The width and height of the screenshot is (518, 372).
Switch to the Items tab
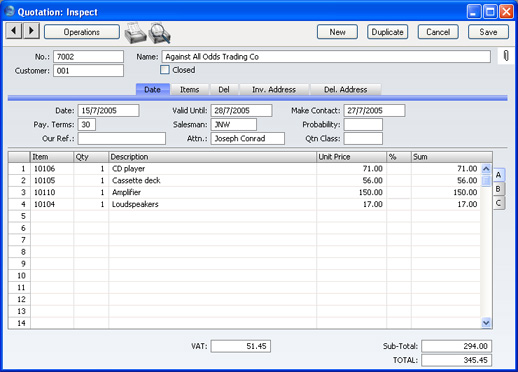[189, 89]
